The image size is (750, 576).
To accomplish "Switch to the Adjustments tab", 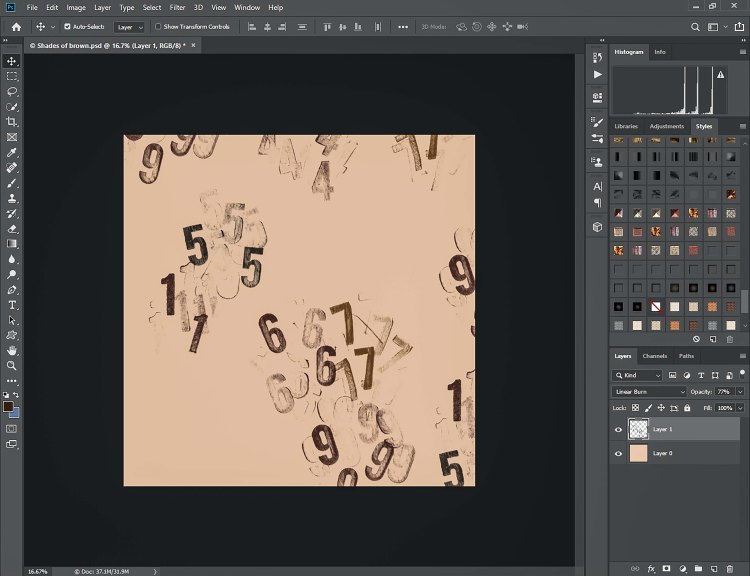I will point(666,126).
